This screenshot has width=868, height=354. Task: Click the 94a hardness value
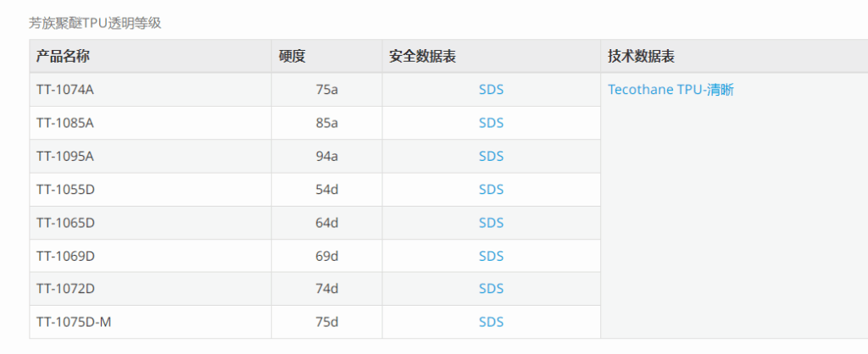point(326,156)
